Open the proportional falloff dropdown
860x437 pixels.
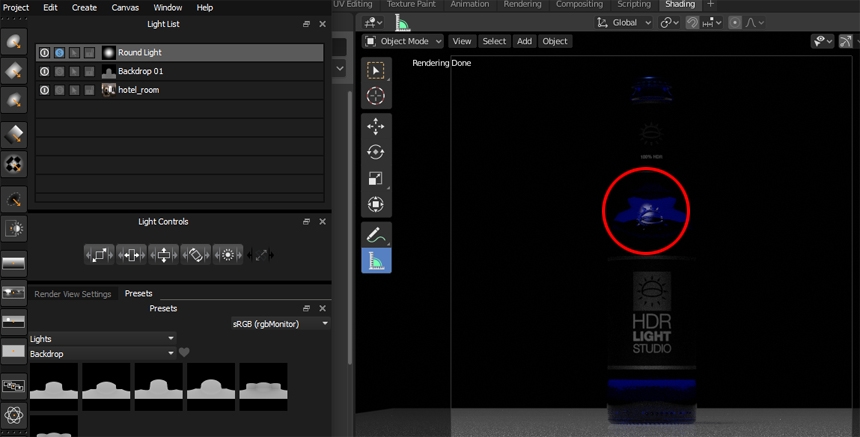click(x=754, y=22)
